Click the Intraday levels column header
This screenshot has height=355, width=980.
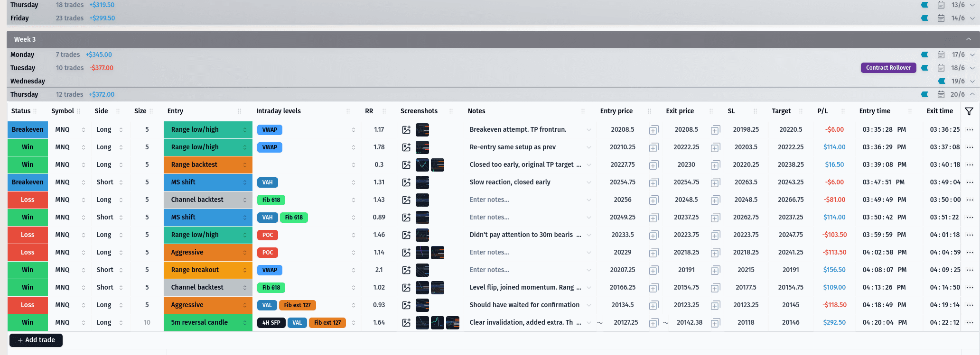pos(279,111)
